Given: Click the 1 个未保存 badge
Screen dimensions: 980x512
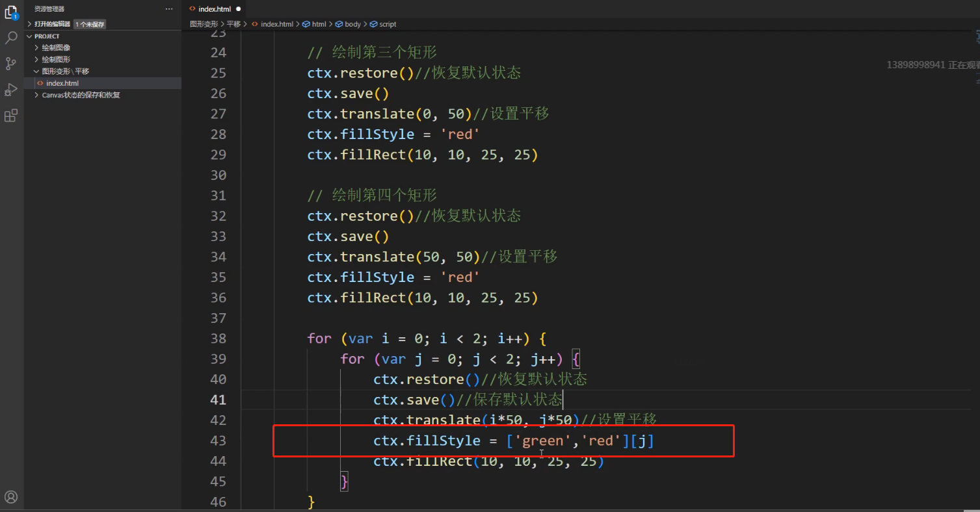Looking at the screenshot, I should 90,24.
